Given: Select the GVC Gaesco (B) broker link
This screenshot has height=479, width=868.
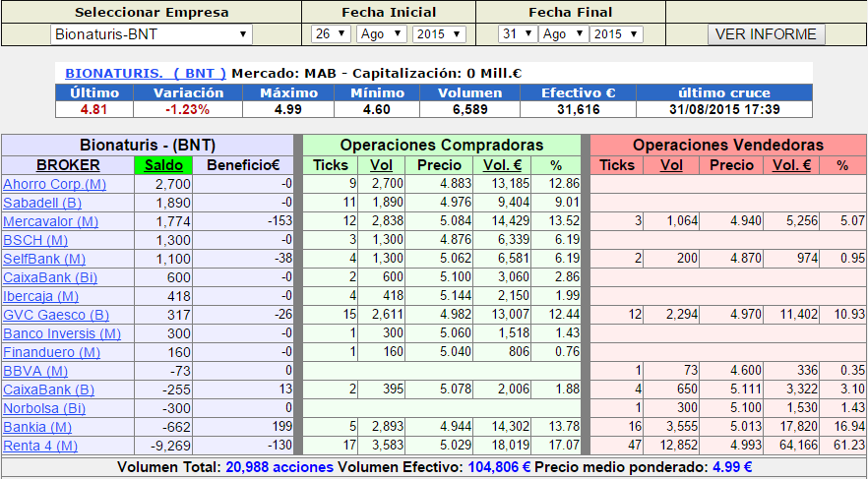Looking at the screenshot, I should [56, 315].
